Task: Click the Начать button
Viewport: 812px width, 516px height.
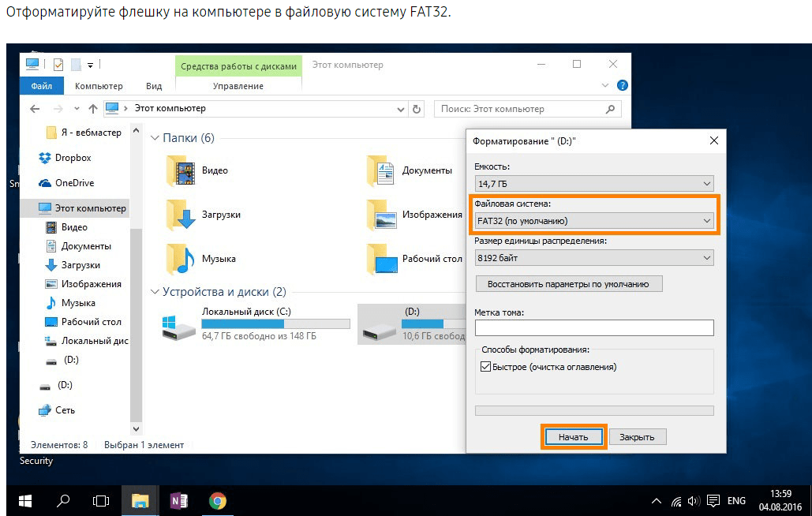Action: click(573, 436)
